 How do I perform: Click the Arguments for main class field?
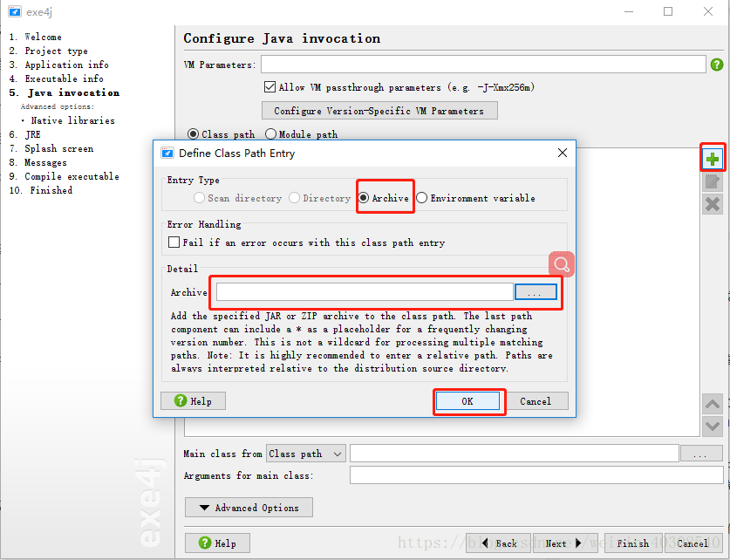click(x=536, y=475)
